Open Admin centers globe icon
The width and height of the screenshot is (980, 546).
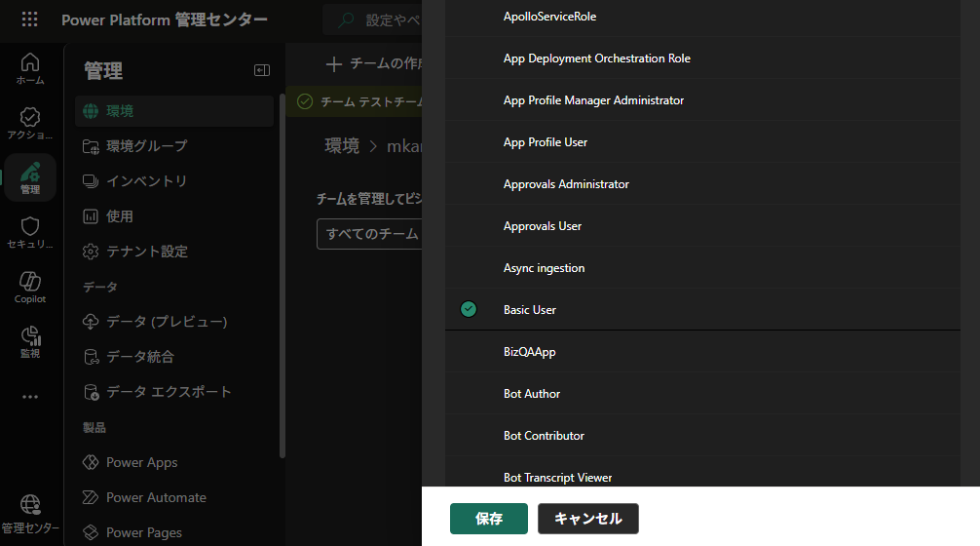pos(30,511)
